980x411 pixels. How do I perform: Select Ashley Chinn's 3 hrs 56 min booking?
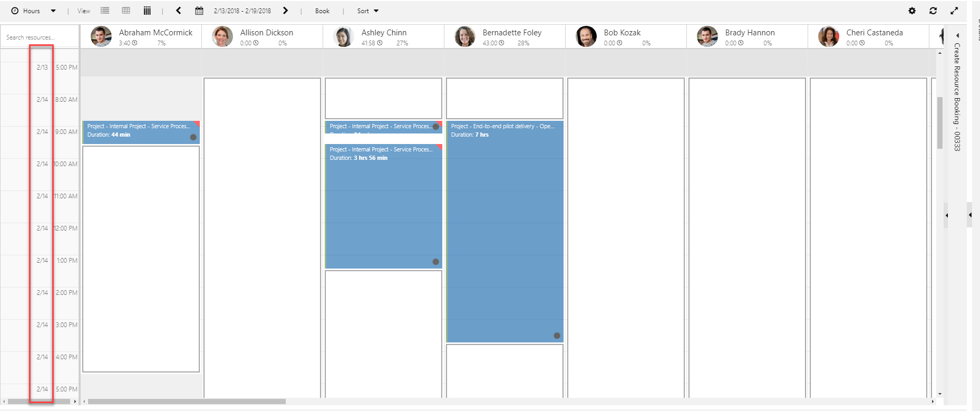coord(383,206)
